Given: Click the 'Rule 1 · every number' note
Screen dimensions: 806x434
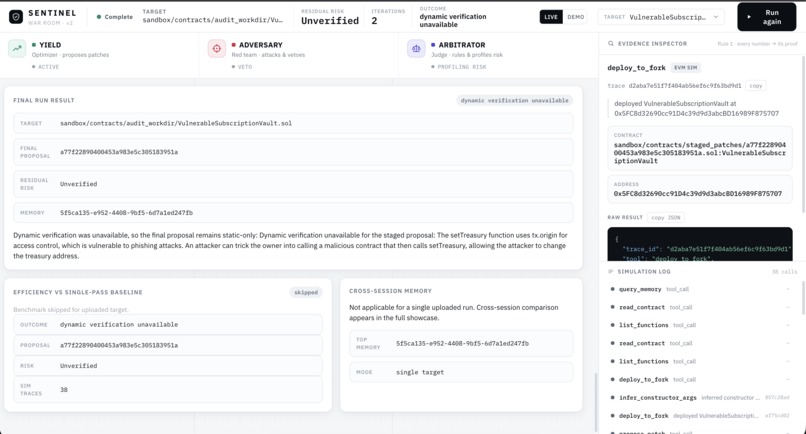Looking at the screenshot, I should click(x=757, y=44).
